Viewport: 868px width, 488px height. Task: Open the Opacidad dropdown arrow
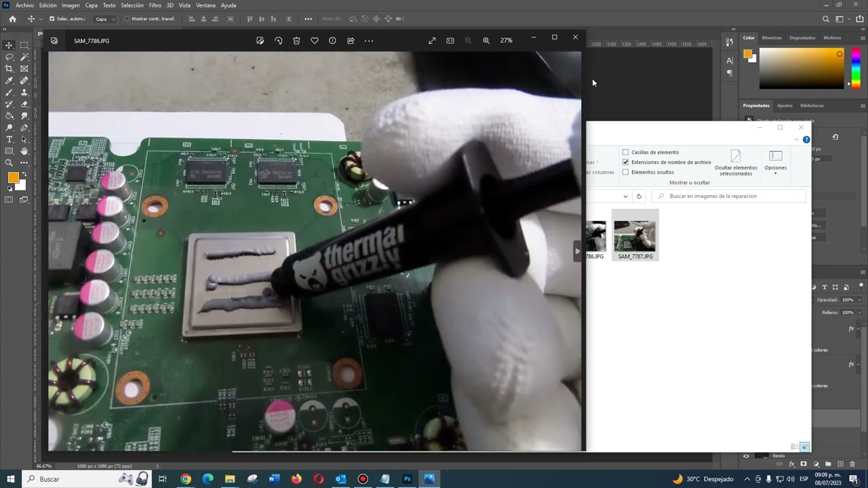tap(859, 300)
